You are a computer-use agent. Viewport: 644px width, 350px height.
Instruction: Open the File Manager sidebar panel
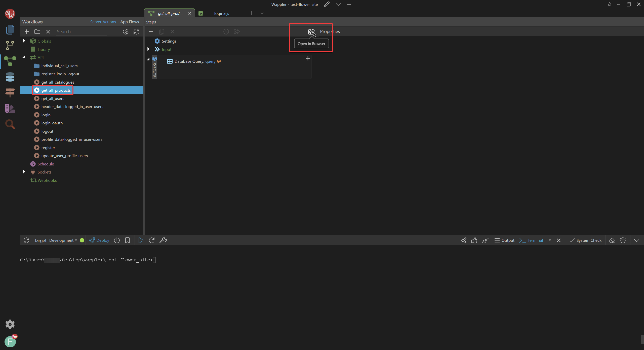pyautogui.click(x=10, y=30)
